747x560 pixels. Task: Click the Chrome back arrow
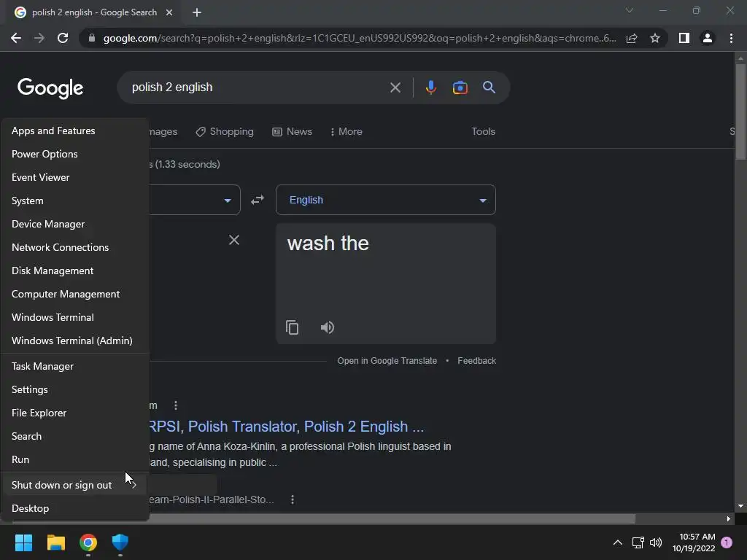coord(16,38)
